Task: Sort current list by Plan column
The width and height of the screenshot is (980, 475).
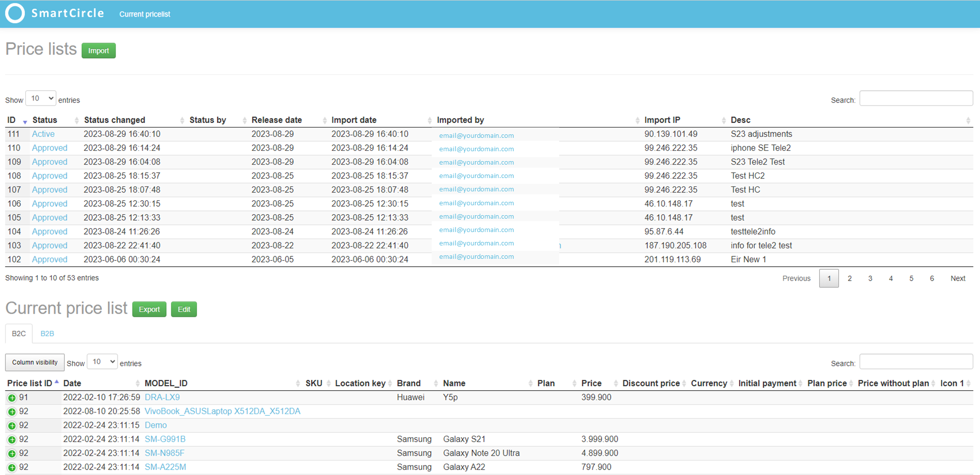Action: pos(557,383)
